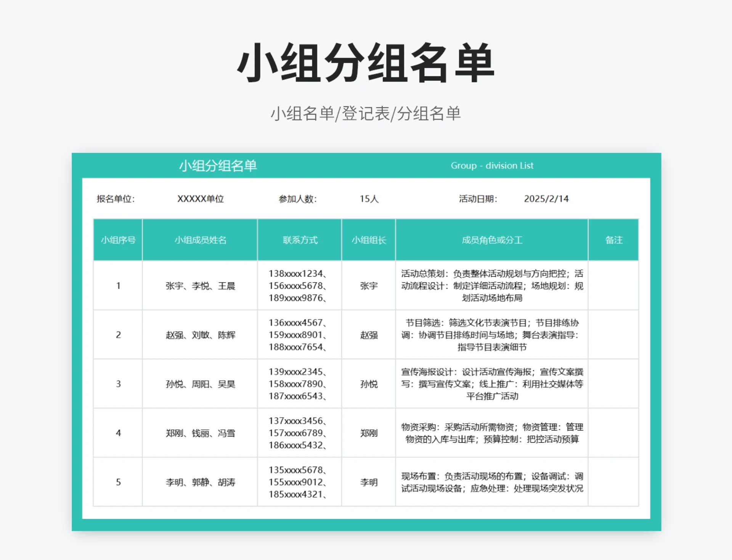Select group leader 张宇 in row 1
The image size is (732, 560).
tap(368, 286)
